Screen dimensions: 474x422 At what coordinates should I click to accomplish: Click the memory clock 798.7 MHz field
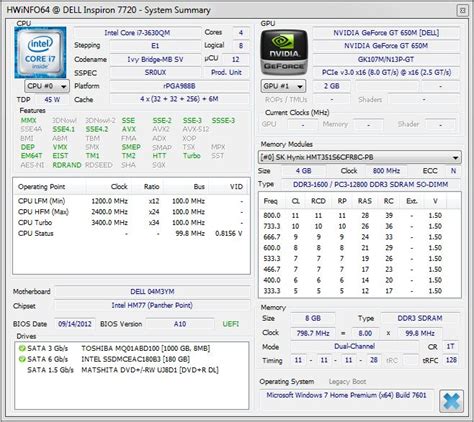pos(313,333)
